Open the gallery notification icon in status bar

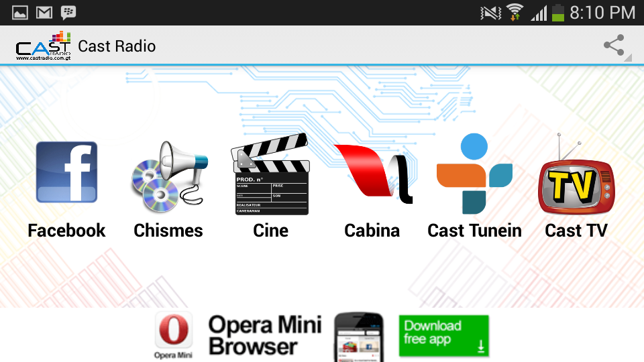click(x=19, y=13)
